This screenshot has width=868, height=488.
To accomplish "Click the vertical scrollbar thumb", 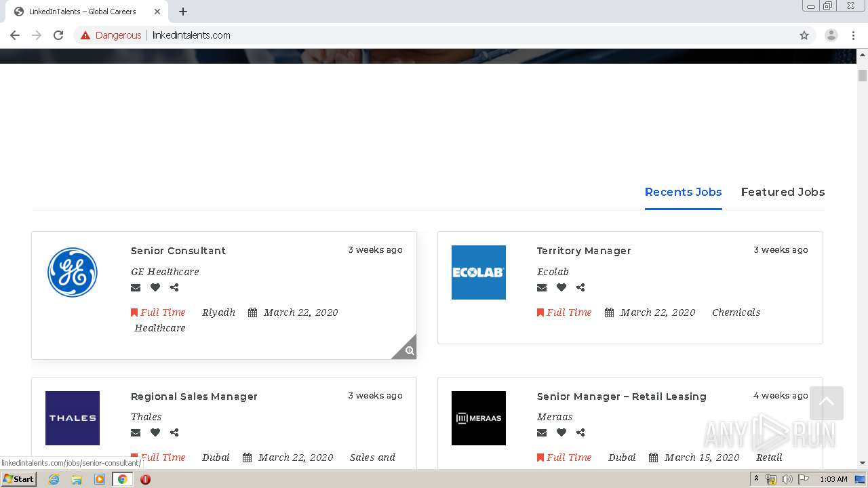I will point(863,75).
